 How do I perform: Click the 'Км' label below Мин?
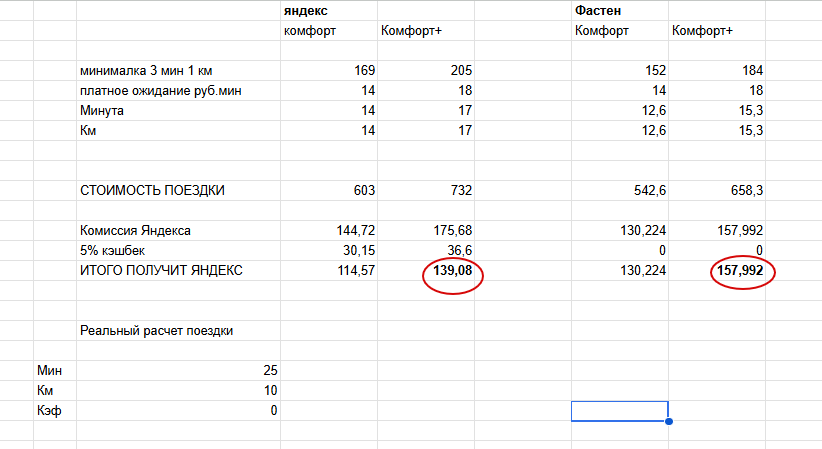click(x=45, y=390)
